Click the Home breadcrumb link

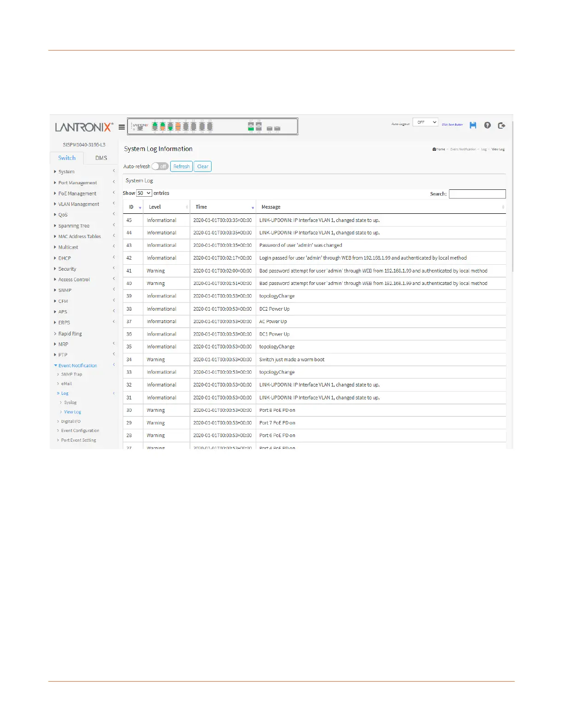[439, 149]
